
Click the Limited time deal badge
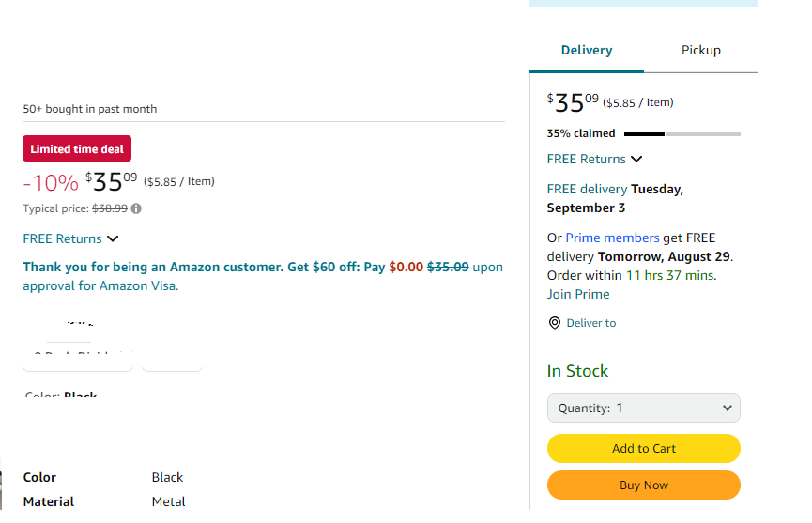[x=77, y=149]
